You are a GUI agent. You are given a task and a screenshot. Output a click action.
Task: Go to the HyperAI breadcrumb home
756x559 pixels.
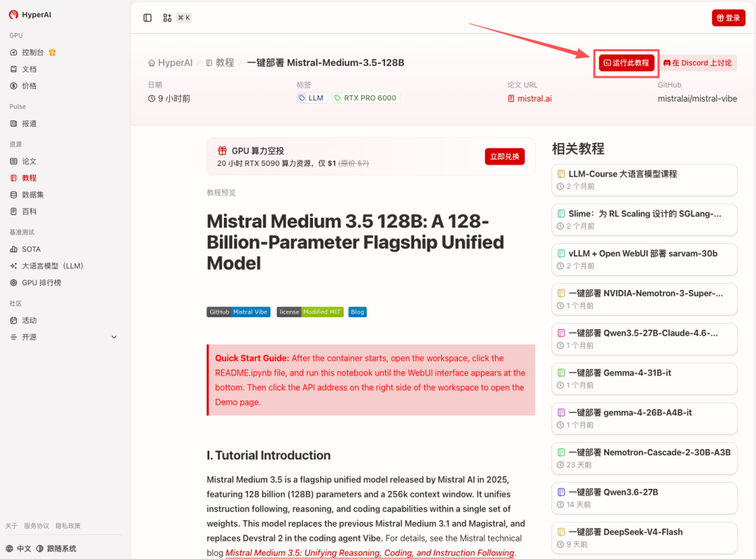pos(170,63)
